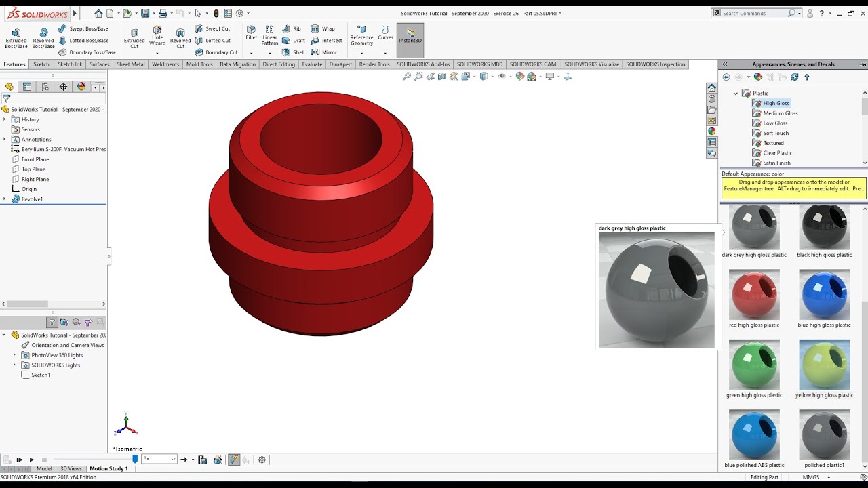Expand the History tree node
The height and width of the screenshot is (488, 868).
coord(4,119)
